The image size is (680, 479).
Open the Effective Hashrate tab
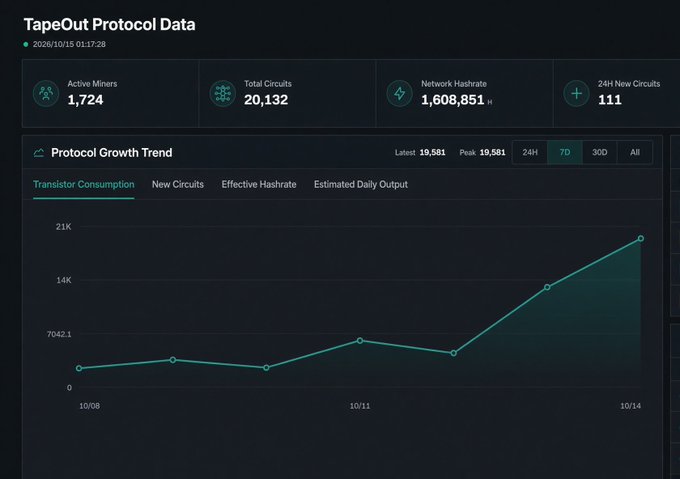tap(259, 184)
